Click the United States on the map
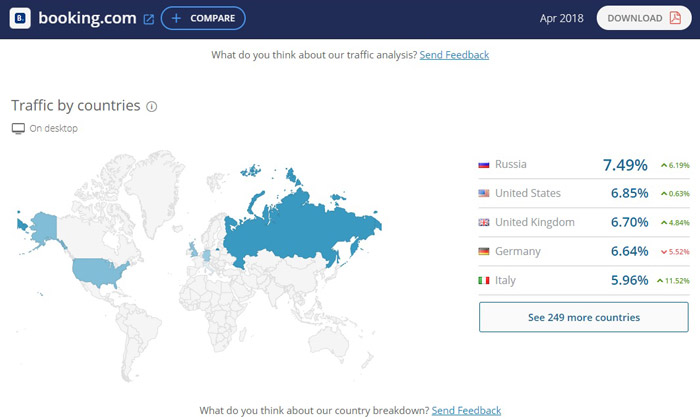 click(100, 271)
